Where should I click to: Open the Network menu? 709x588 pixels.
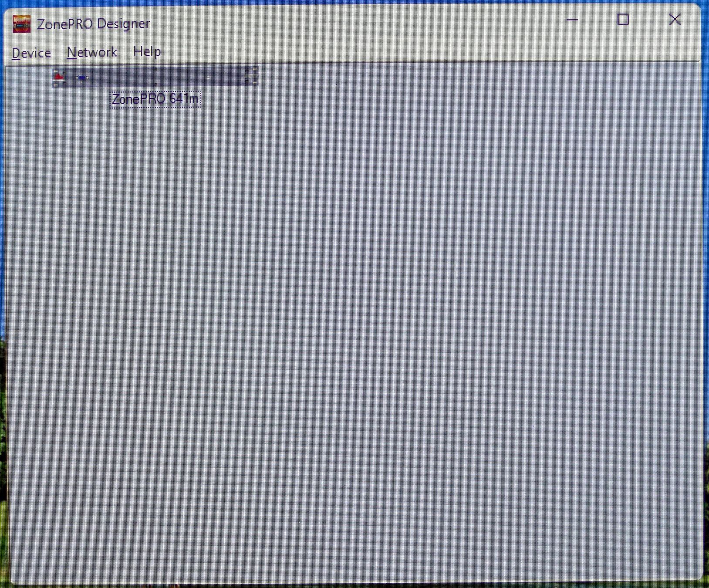tap(92, 52)
